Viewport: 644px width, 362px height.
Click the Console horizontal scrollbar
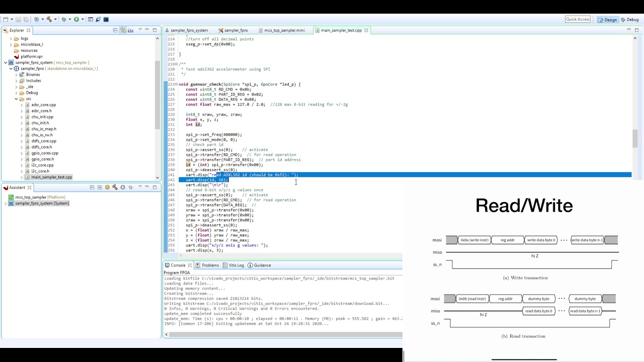tap(283, 334)
